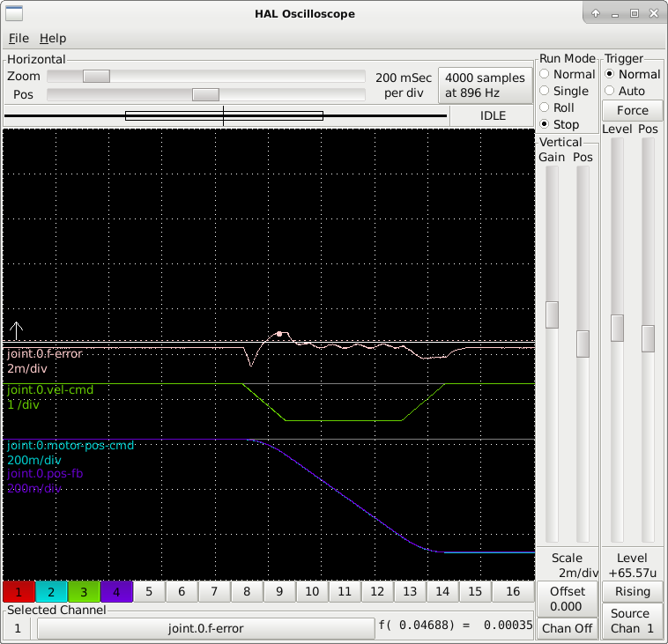Click the vertical Pos slider handle
The height and width of the screenshot is (644, 668).
pos(583,344)
